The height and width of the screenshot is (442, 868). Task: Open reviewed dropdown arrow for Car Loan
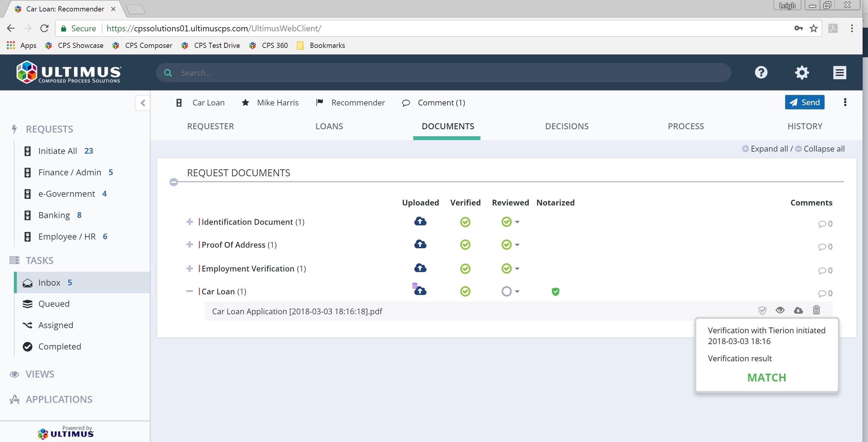(517, 292)
